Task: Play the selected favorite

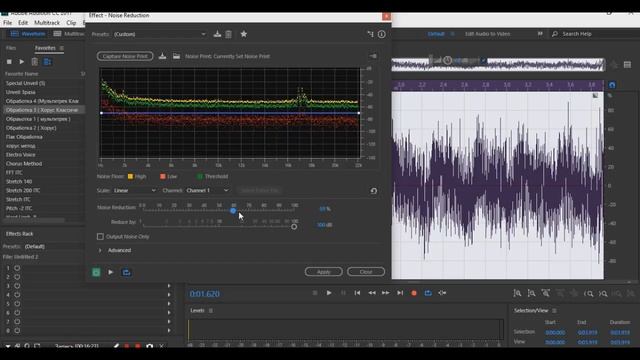Action: click(22, 62)
